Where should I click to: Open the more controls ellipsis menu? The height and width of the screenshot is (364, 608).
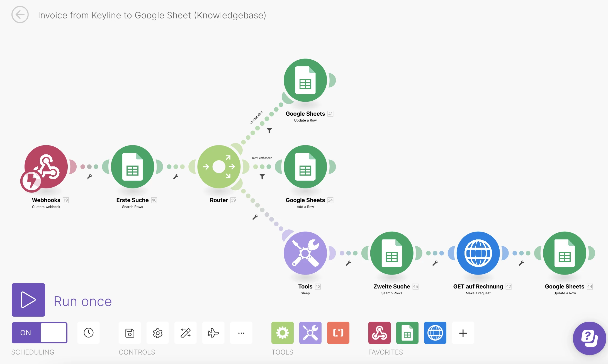(241, 333)
